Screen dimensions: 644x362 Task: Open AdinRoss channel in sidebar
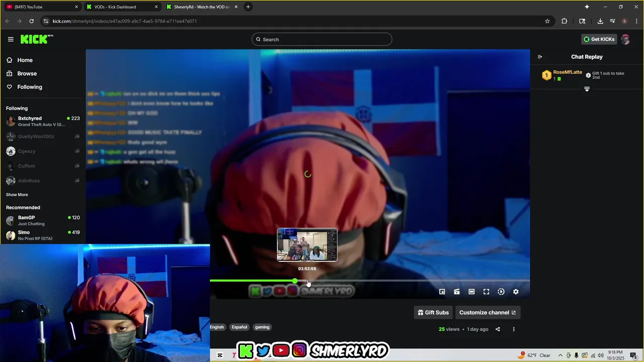[x=43, y=180]
